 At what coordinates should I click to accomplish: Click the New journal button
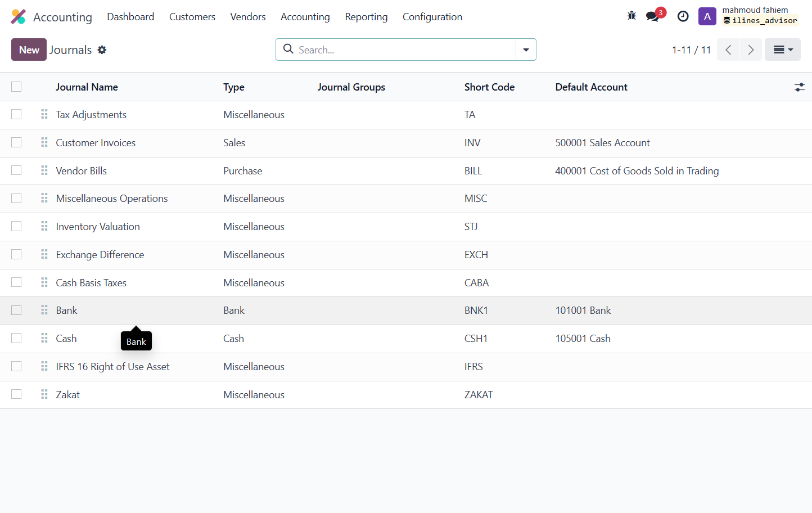point(29,49)
